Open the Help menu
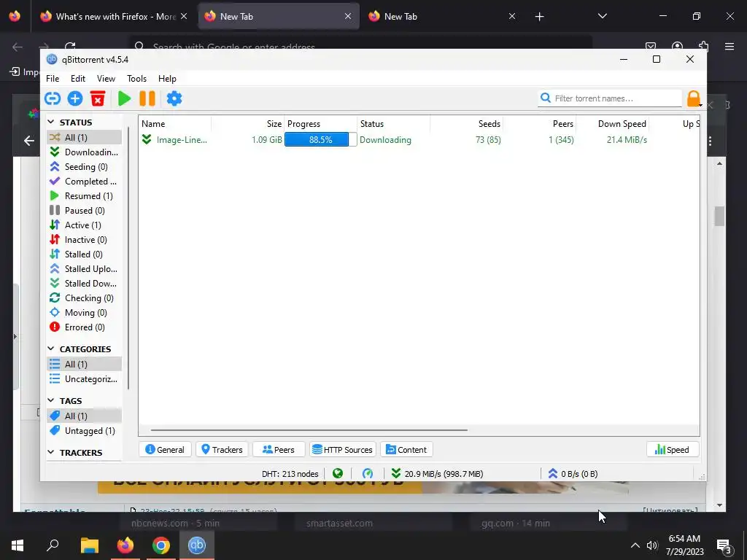 pyautogui.click(x=167, y=79)
